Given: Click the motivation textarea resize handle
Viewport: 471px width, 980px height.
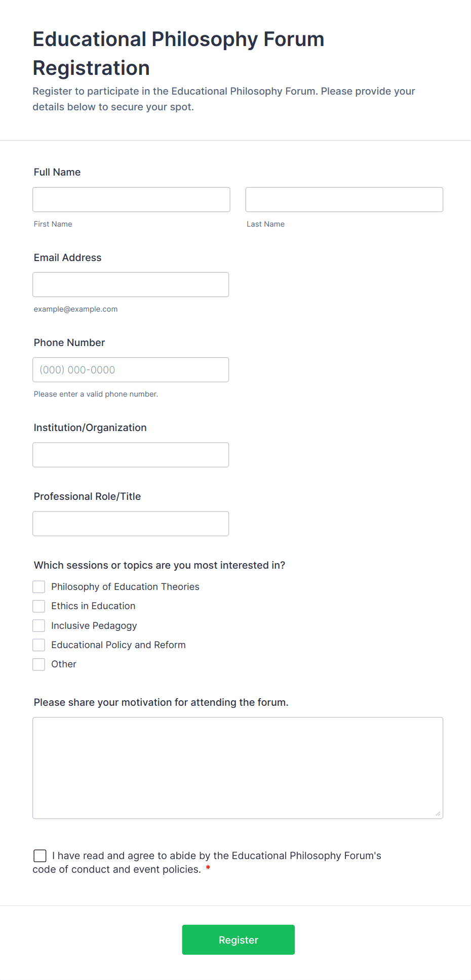Looking at the screenshot, I should pos(438,814).
